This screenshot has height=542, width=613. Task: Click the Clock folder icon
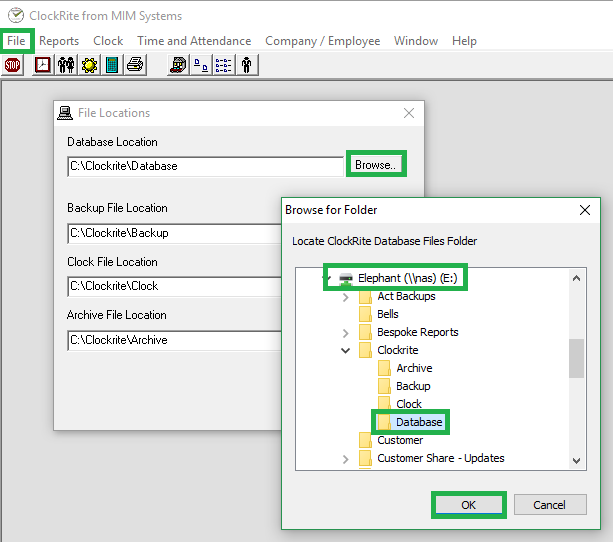coord(384,404)
